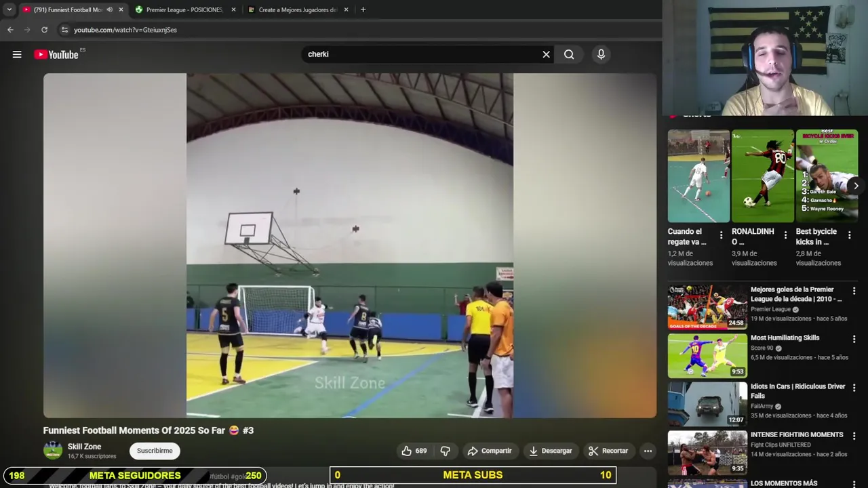Click the Recortar clip button
The width and height of the screenshot is (868, 488).
[x=608, y=451]
